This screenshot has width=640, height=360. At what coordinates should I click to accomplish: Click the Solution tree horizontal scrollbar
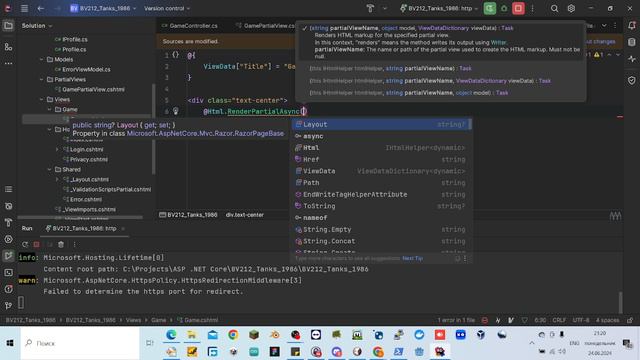[x=80, y=218]
